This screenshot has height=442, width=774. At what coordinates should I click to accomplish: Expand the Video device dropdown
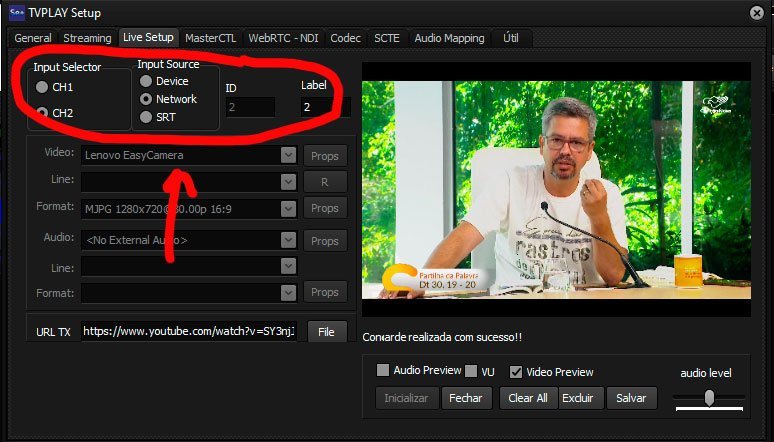[288, 155]
